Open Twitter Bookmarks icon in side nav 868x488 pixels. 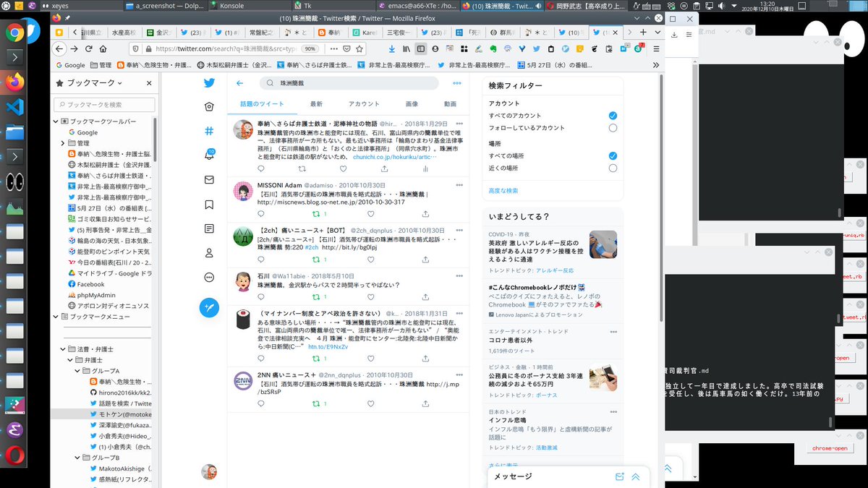coord(209,204)
